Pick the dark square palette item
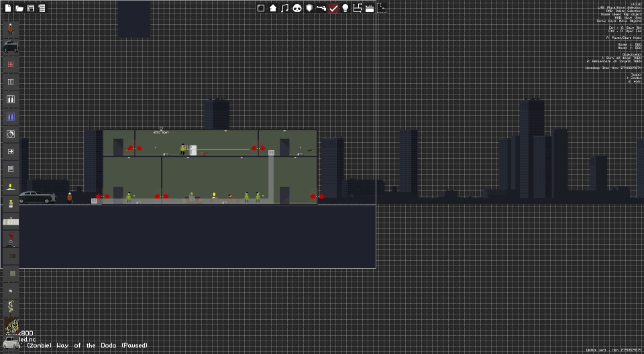The image size is (644, 354). [x=11, y=256]
